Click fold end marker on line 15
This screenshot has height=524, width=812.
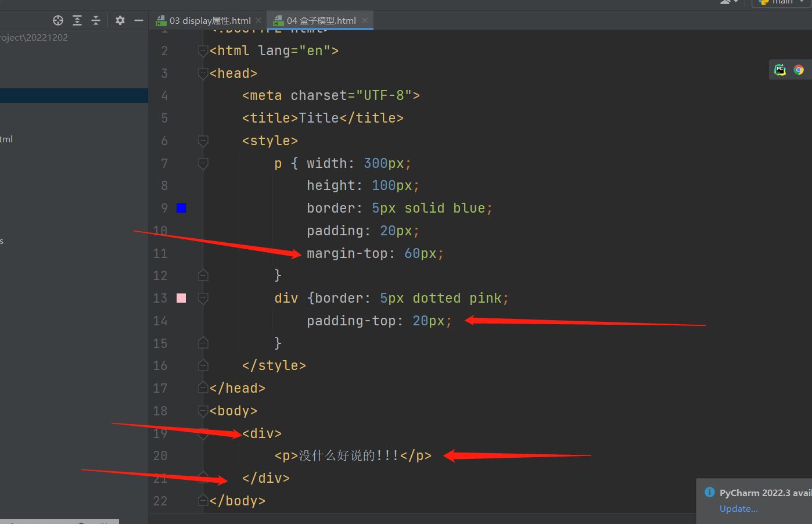pyautogui.click(x=203, y=343)
